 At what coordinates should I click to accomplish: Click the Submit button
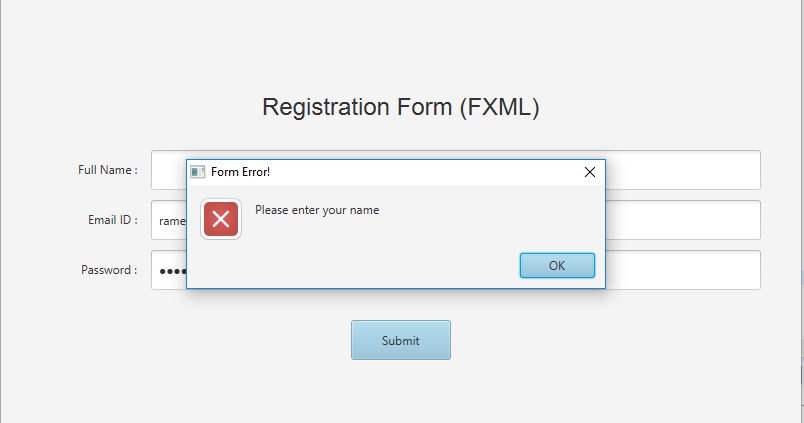pyautogui.click(x=400, y=340)
